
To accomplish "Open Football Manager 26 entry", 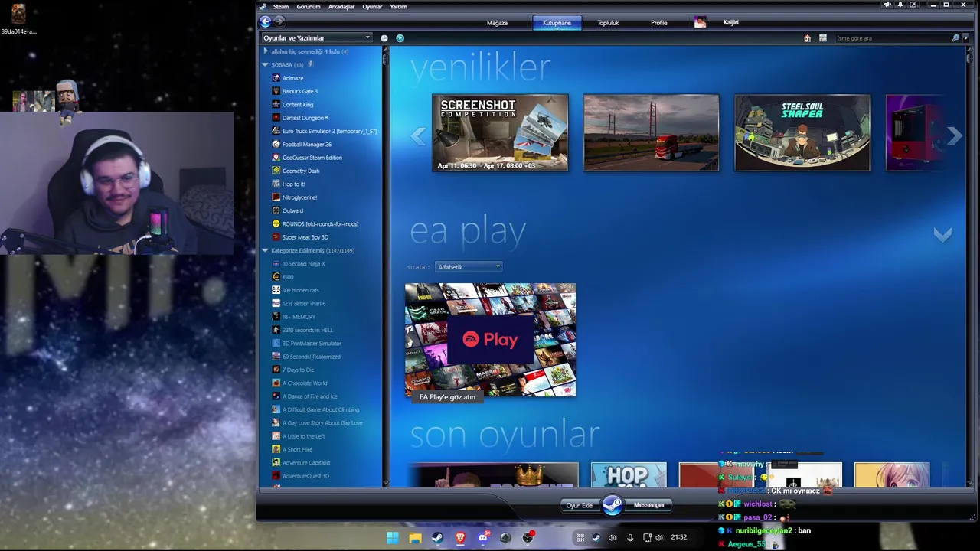I will pyautogui.click(x=306, y=145).
